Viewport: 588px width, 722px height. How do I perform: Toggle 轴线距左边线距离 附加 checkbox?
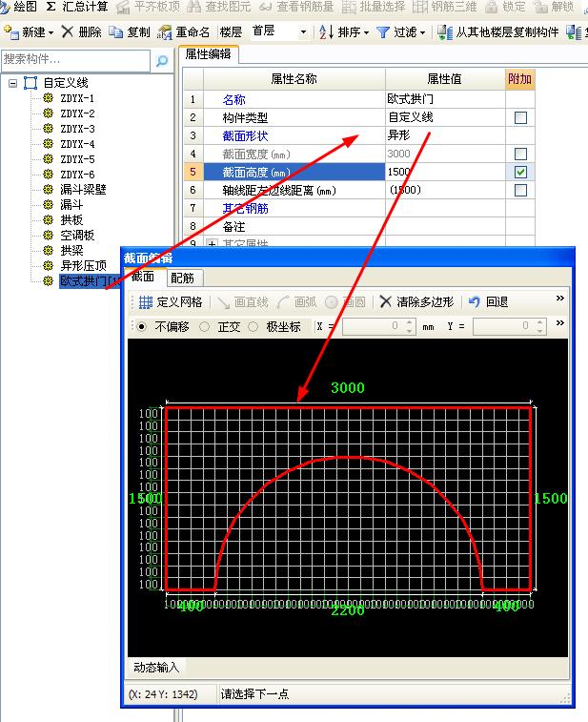point(520,190)
